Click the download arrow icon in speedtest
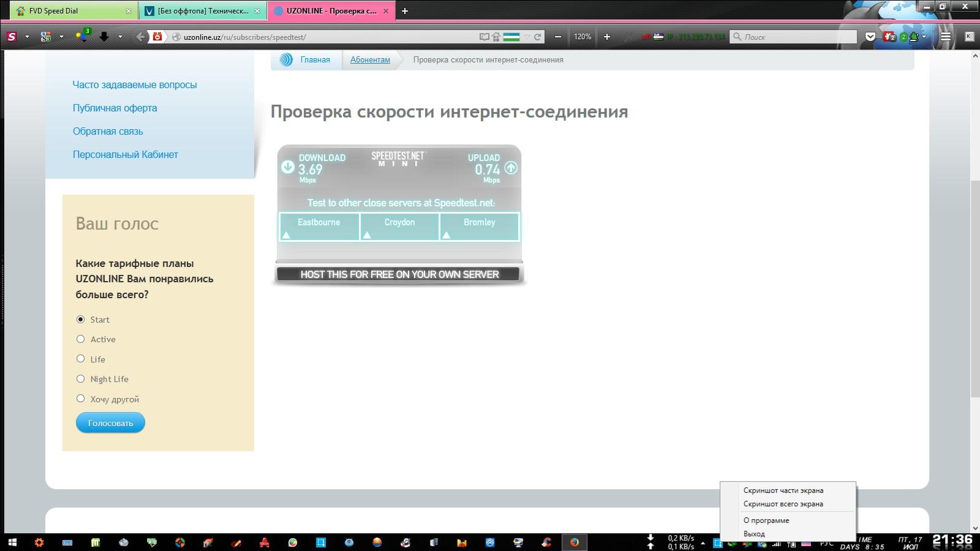This screenshot has width=980, height=551. [x=287, y=167]
